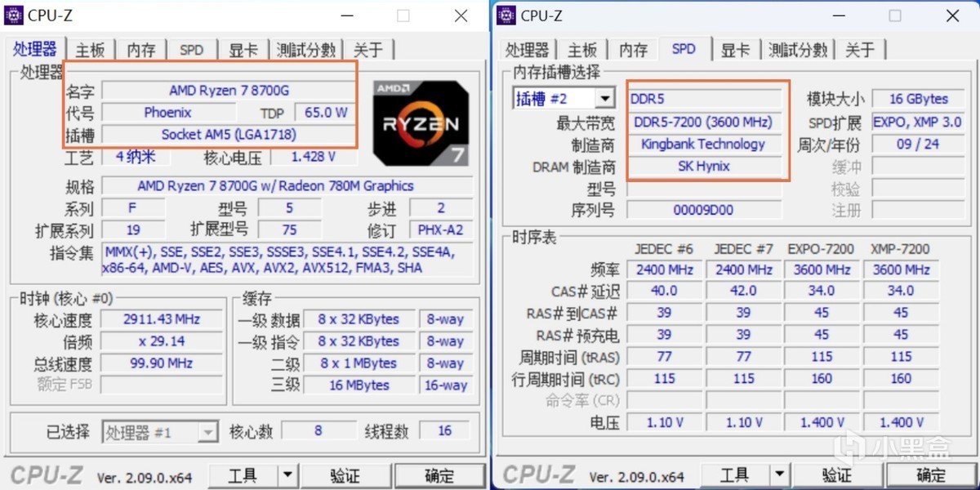Open the 測試分數 tab in left window
This screenshot has width=980, height=490.
(306, 50)
